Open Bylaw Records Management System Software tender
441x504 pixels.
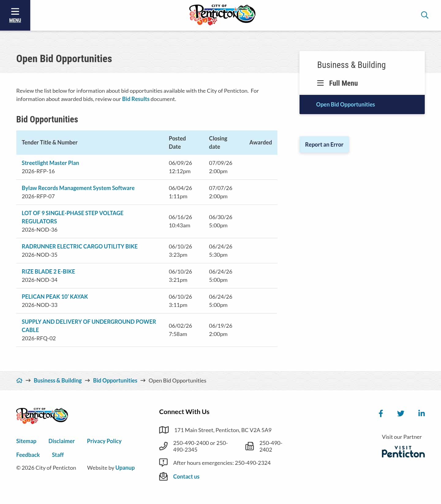click(78, 188)
